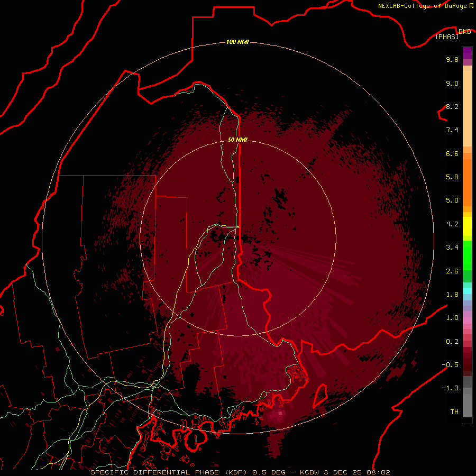Click the -0.5 scale value

click(x=450, y=365)
